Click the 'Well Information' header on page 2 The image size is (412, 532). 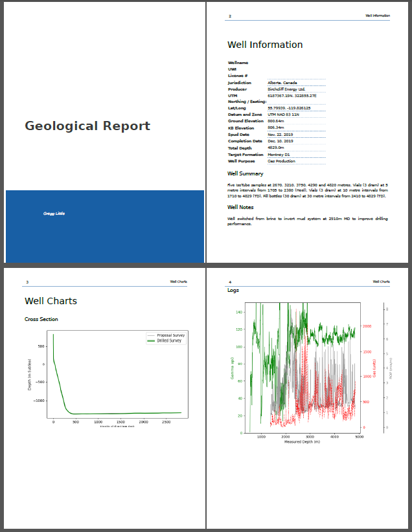point(378,16)
